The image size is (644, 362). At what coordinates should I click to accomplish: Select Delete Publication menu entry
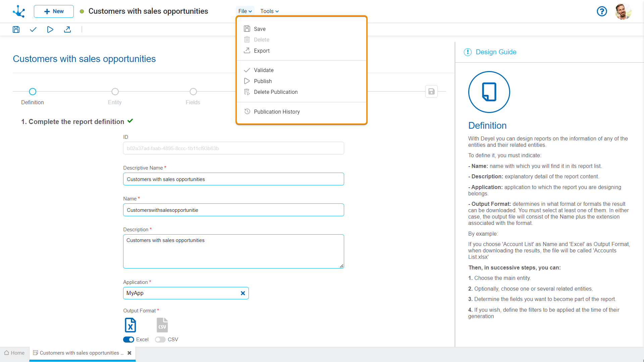point(275,92)
